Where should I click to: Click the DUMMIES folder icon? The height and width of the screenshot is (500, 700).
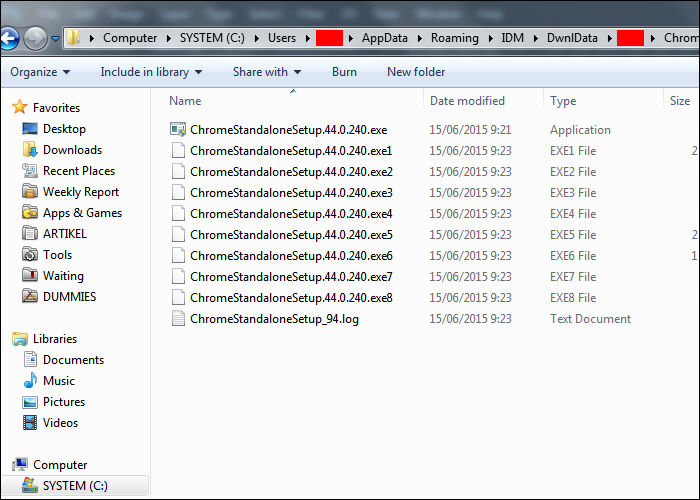click(30, 296)
